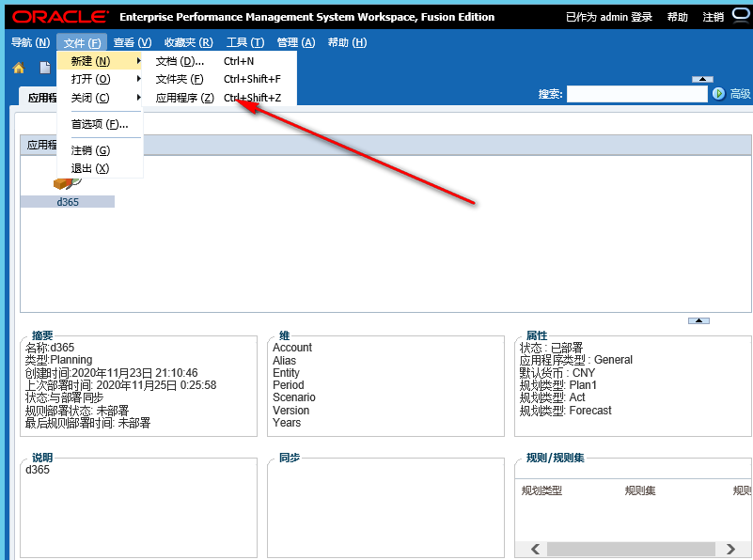Expand the 打开 (O) submenu
The height and width of the screenshot is (560, 753).
click(x=100, y=79)
